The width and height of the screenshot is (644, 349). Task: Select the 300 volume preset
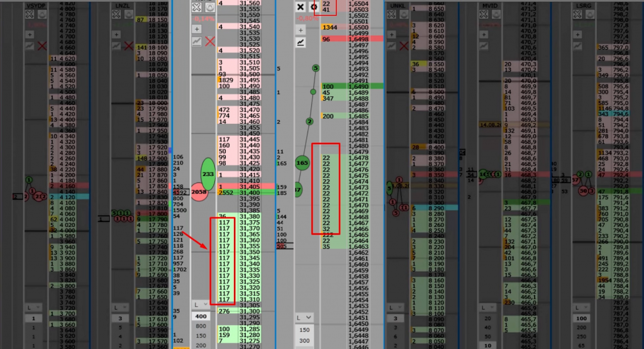coord(304,340)
